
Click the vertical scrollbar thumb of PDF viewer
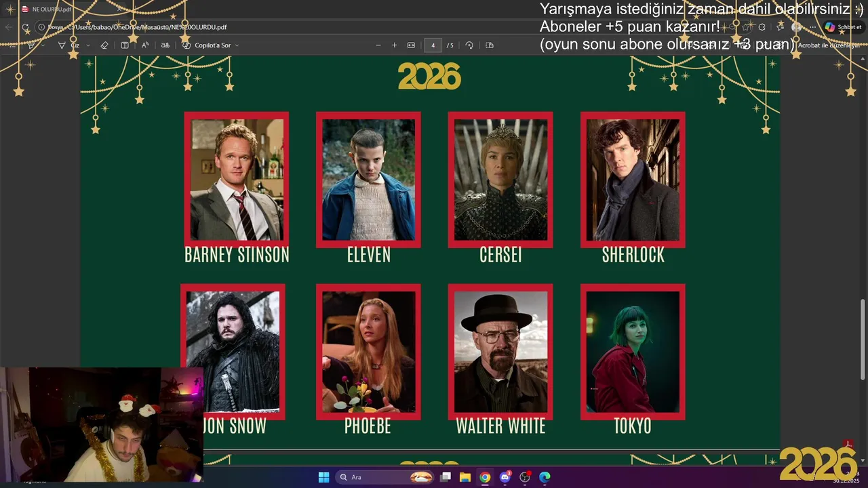tap(863, 339)
